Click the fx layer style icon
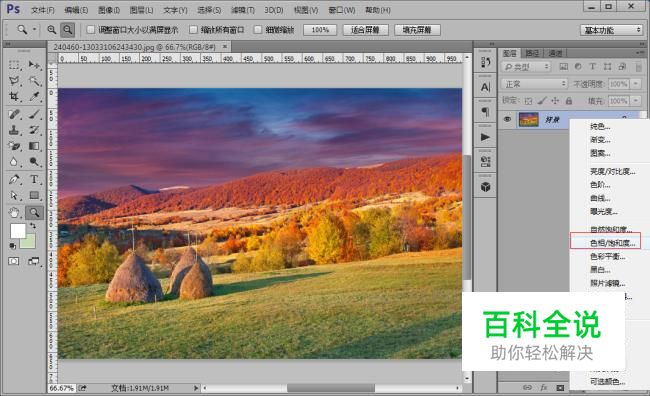650x396 pixels. (x=543, y=387)
